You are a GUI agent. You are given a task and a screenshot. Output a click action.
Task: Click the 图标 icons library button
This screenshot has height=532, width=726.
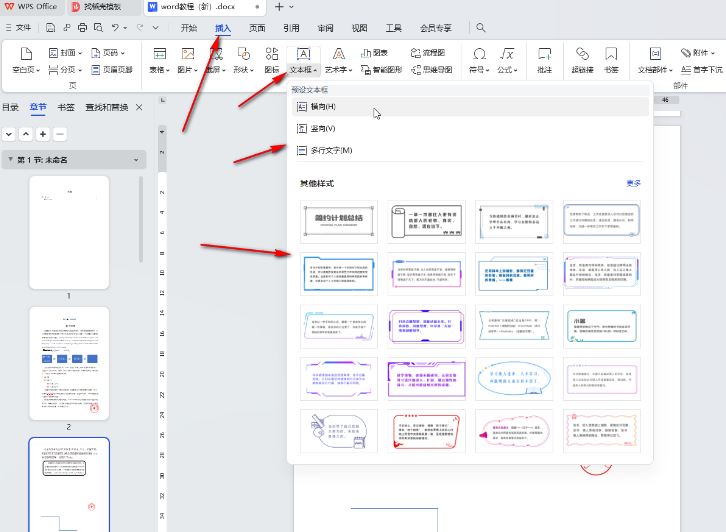[x=272, y=60]
